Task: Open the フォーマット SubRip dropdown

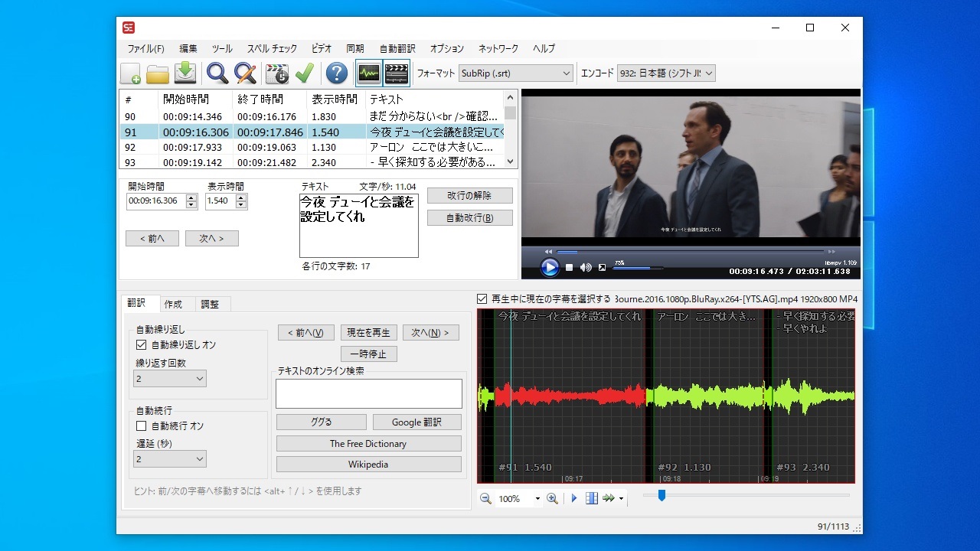Action: (515, 73)
